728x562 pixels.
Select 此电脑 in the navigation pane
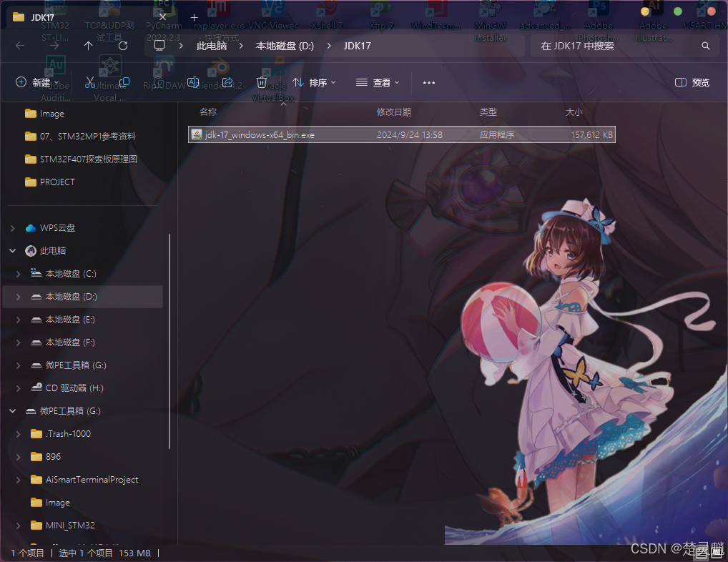(46, 250)
